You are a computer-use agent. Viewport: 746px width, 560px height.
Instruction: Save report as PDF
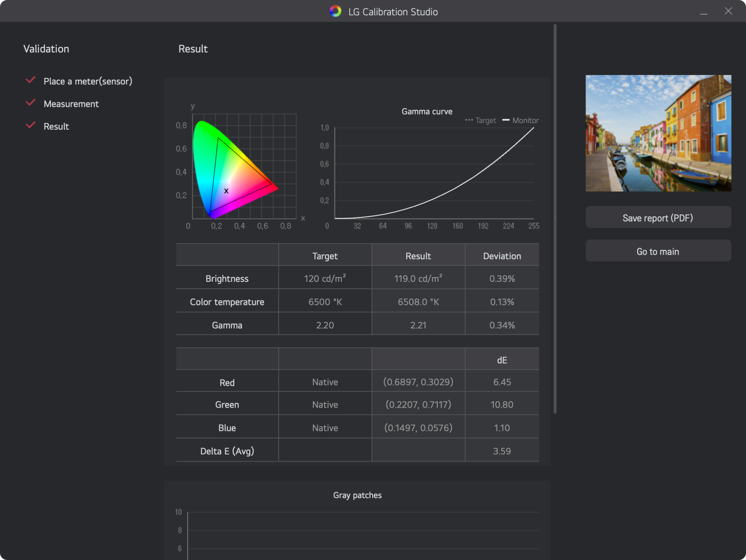[x=658, y=218]
